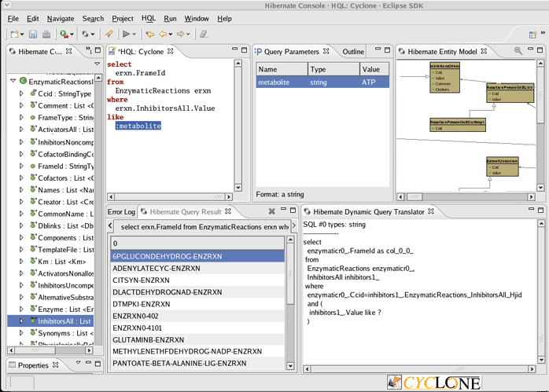Select the GLUTAMINB-ENZRXN result row
The height and width of the screenshot is (392, 549).
click(198, 339)
